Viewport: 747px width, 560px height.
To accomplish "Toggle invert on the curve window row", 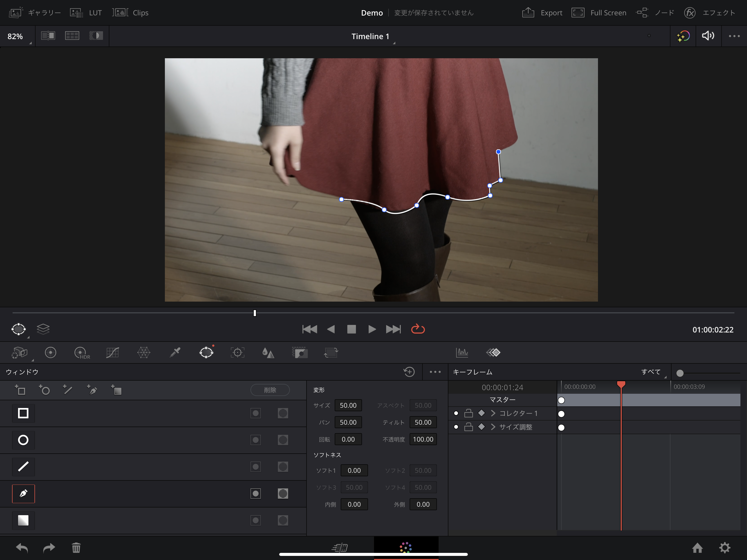I will pos(256,494).
